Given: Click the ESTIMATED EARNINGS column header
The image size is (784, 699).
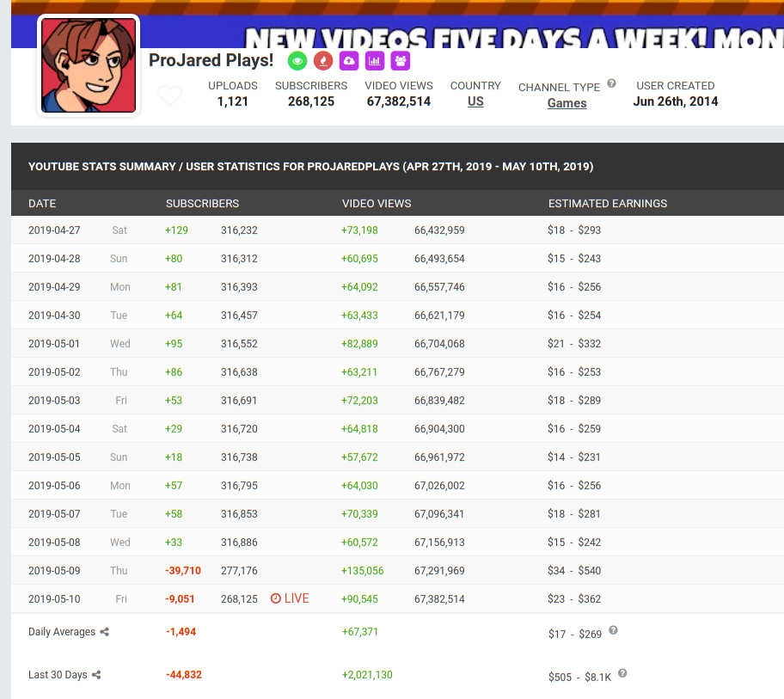Looking at the screenshot, I should (x=608, y=204).
